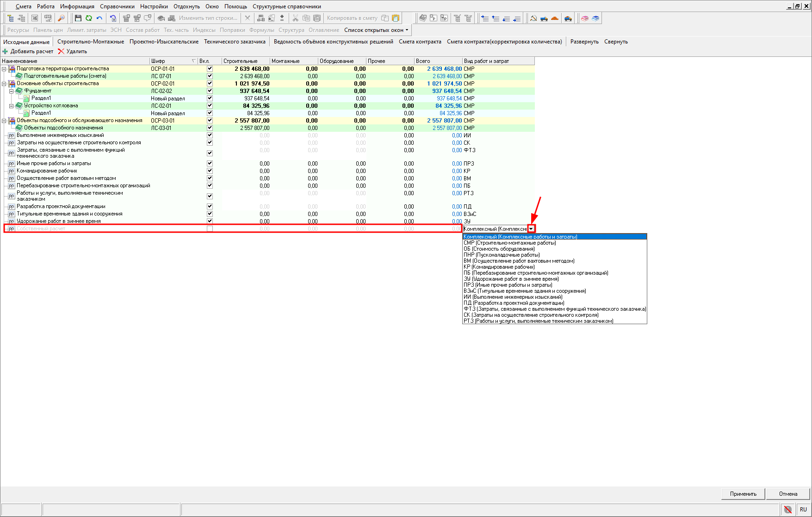The image size is (812, 517).
Task: Toggle checkbox for Командирование рабочих row
Action: pyautogui.click(x=210, y=171)
